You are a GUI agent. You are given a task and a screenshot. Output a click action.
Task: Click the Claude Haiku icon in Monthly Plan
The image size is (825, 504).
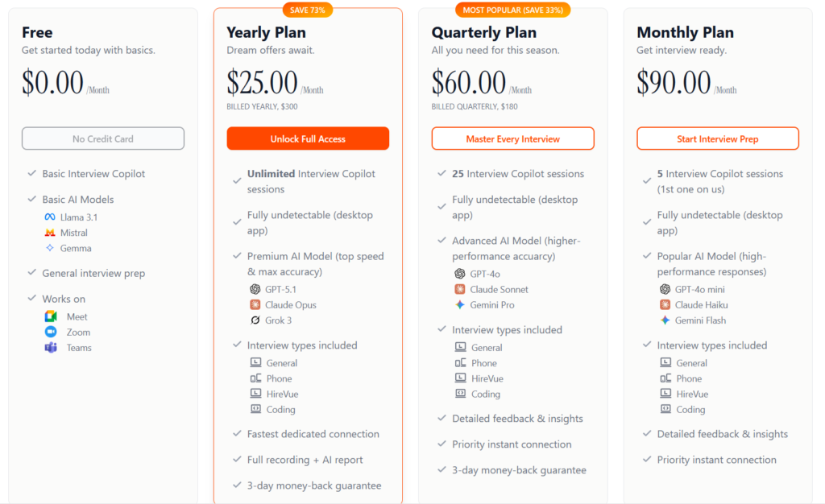665,304
